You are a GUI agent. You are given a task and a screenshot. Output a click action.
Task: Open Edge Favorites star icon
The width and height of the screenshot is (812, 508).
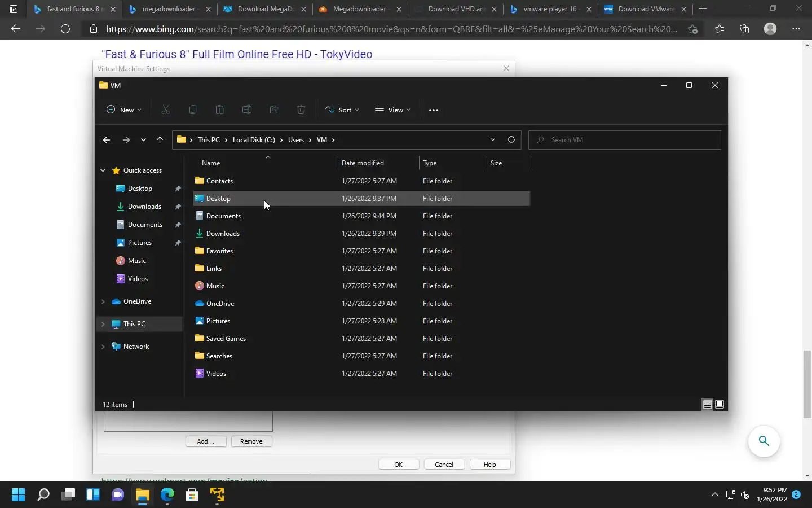point(720,29)
